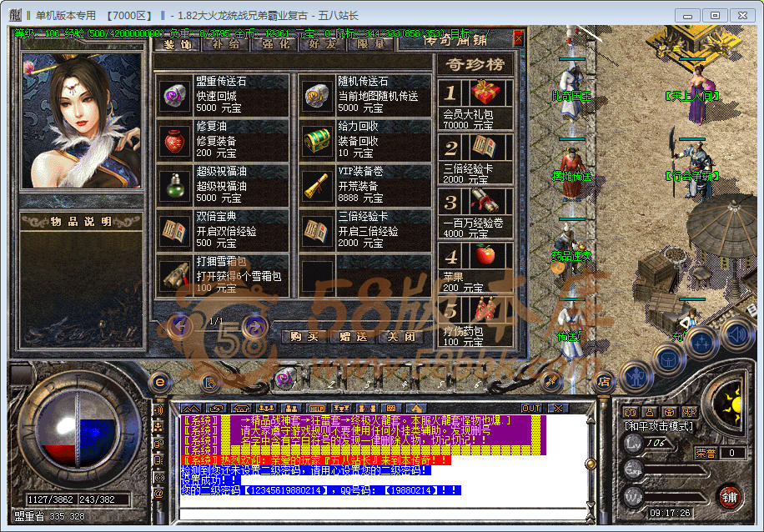The height and width of the screenshot is (532, 764).
Task: Click the 09:17:26 game clock
Action: (671, 513)
